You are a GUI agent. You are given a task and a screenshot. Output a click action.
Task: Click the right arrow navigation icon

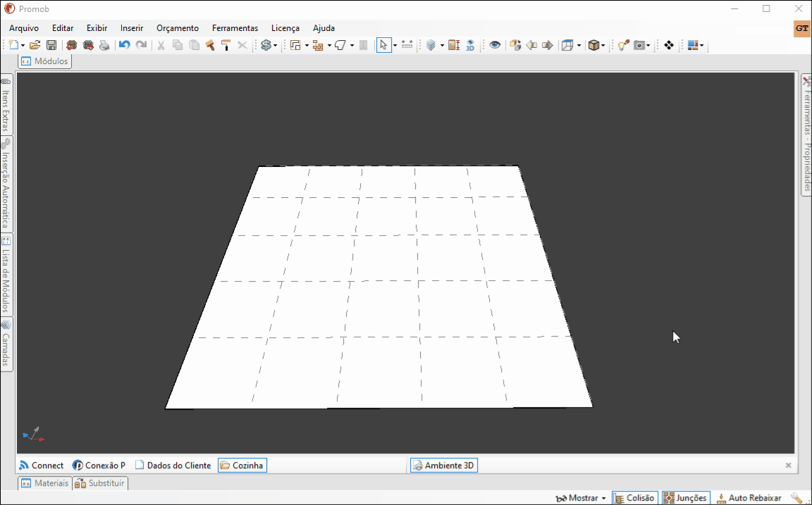548,45
